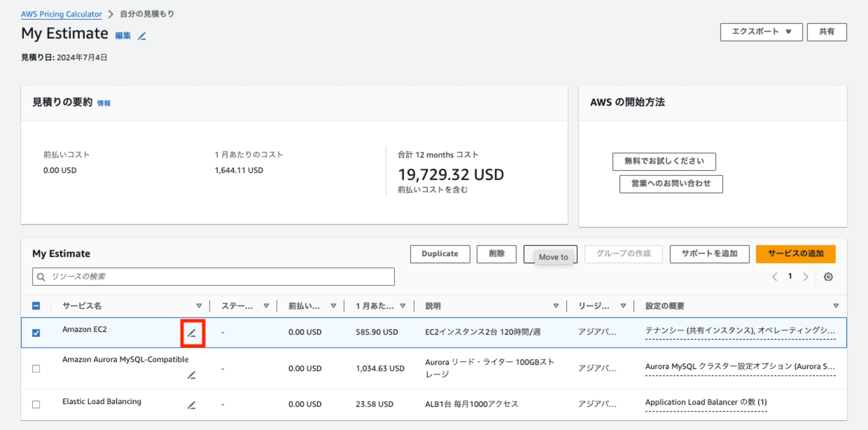This screenshot has width=868, height=430.
Task: Click the サポートを追加 button
Action: 710,254
